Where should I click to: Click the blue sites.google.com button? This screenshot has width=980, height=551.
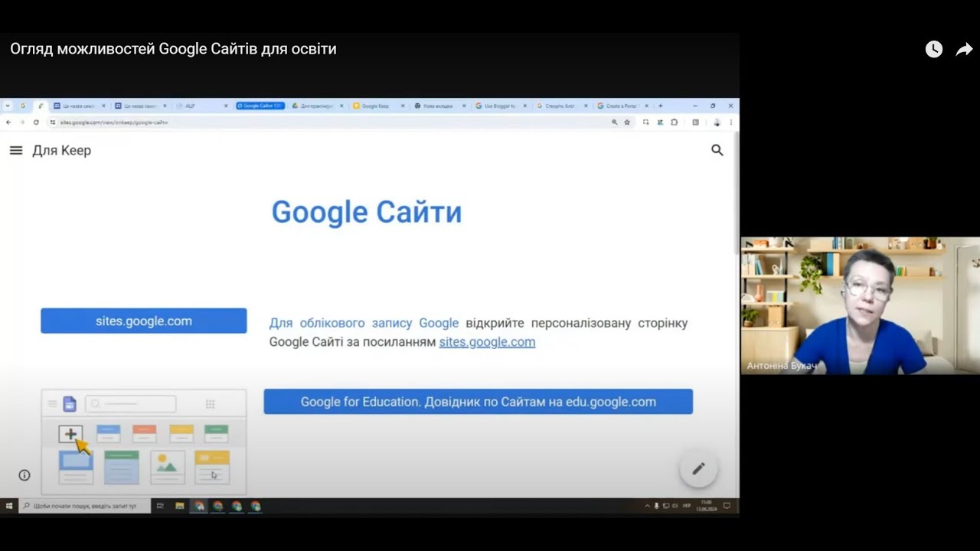coord(144,321)
